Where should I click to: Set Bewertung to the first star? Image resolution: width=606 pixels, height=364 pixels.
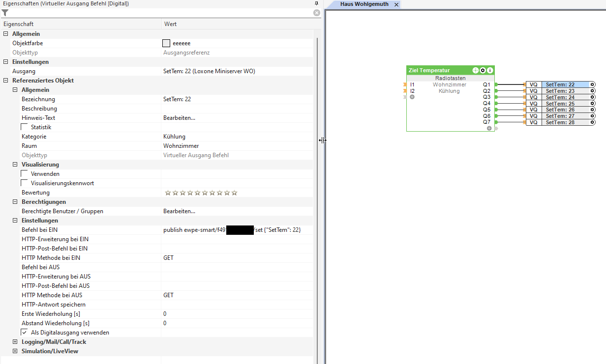coord(168,193)
